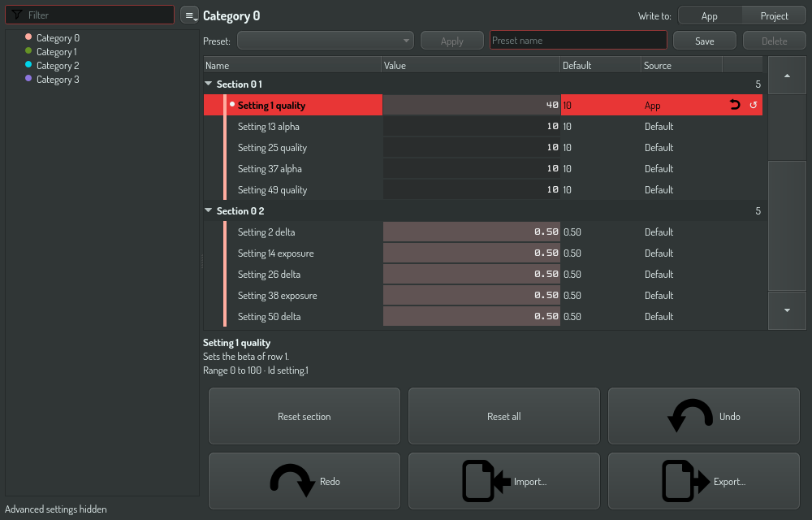The image size is (812, 520).
Task: Select the Setting 13 alpha row name
Action: click(x=268, y=127)
